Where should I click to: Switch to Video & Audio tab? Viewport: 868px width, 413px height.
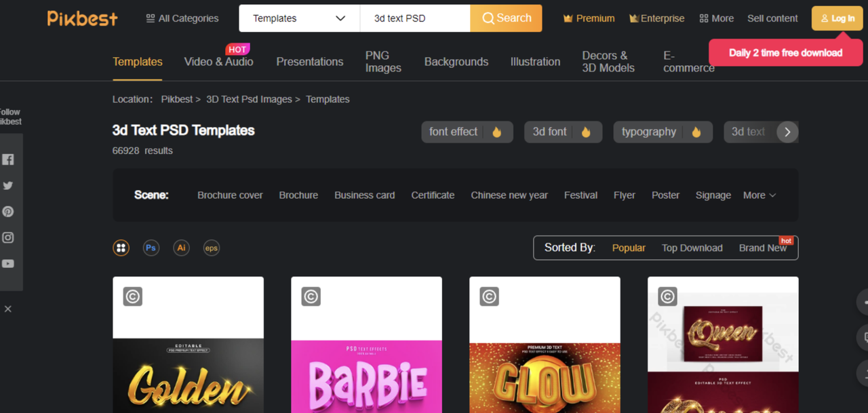click(x=218, y=62)
